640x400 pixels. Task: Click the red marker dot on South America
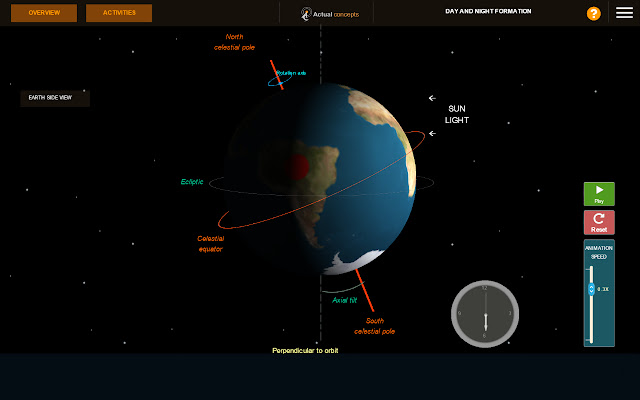click(x=297, y=167)
